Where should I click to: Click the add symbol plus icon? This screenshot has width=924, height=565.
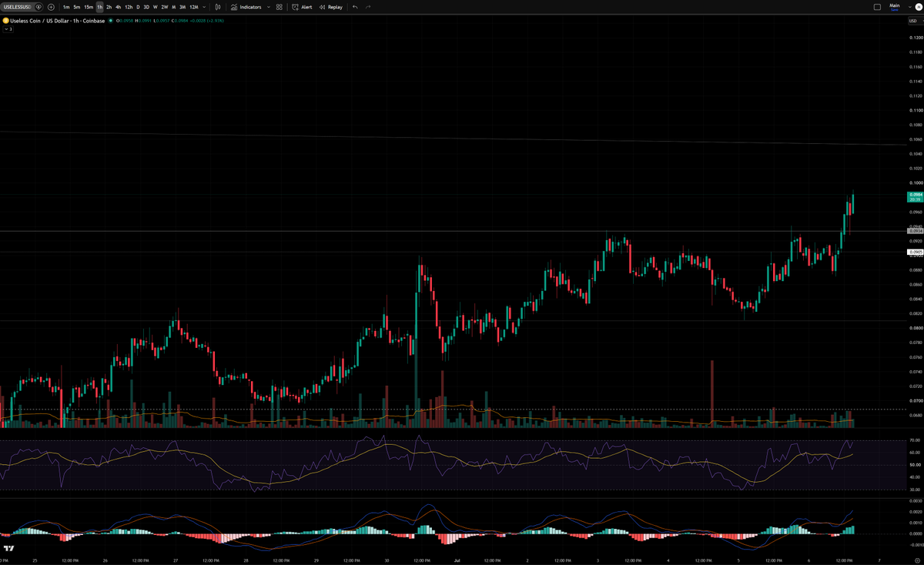coord(51,7)
